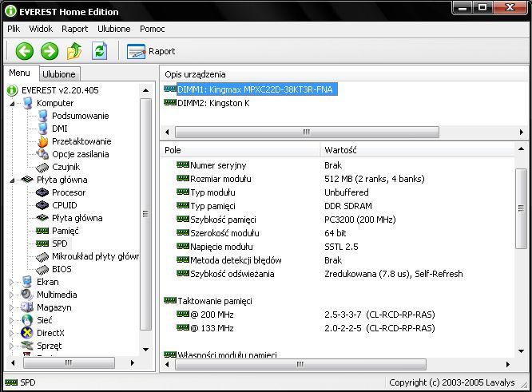Click the Sieć network globe icon

[x=27, y=320]
